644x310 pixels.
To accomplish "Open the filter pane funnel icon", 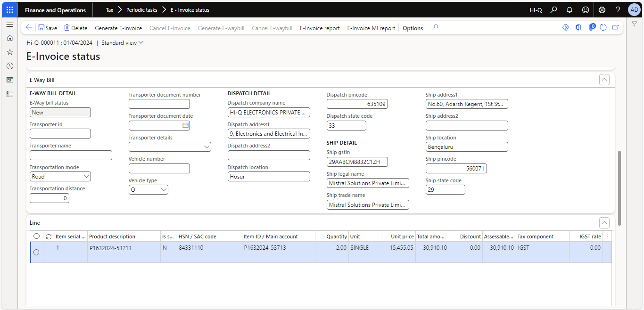I will (x=634, y=24).
